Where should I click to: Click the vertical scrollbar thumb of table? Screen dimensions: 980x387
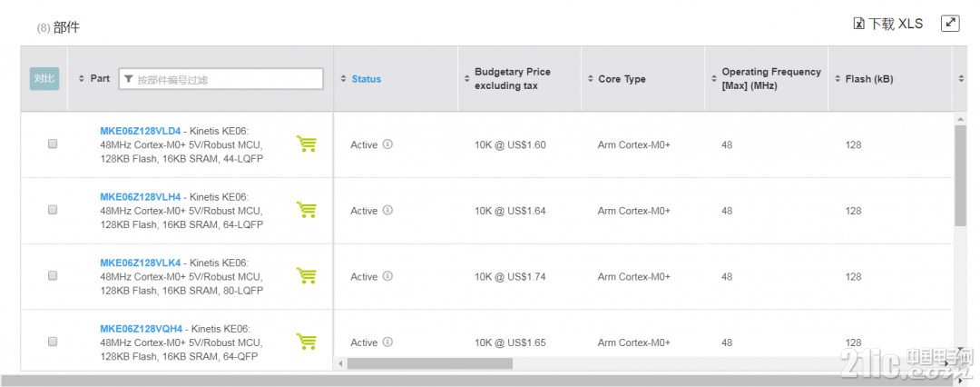coord(961,175)
